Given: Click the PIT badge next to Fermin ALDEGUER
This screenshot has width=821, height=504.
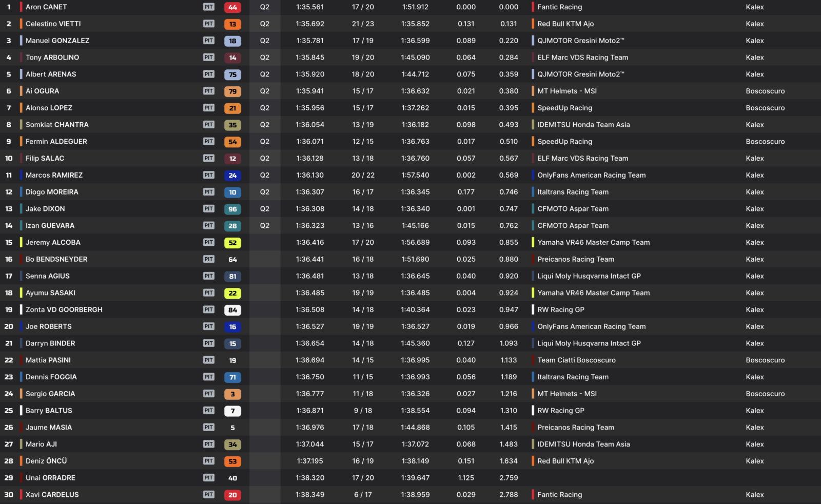Looking at the screenshot, I should (208, 141).
